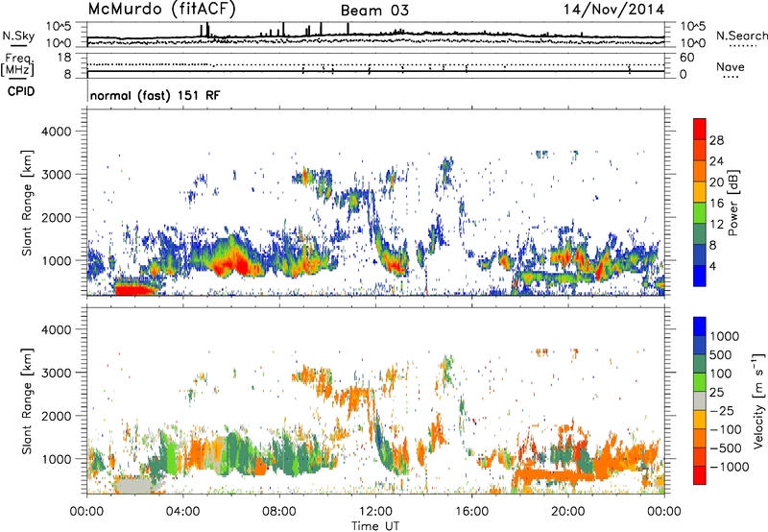Pick the red bottom segment of Velocity colorbar

click(x=700, y=475)
